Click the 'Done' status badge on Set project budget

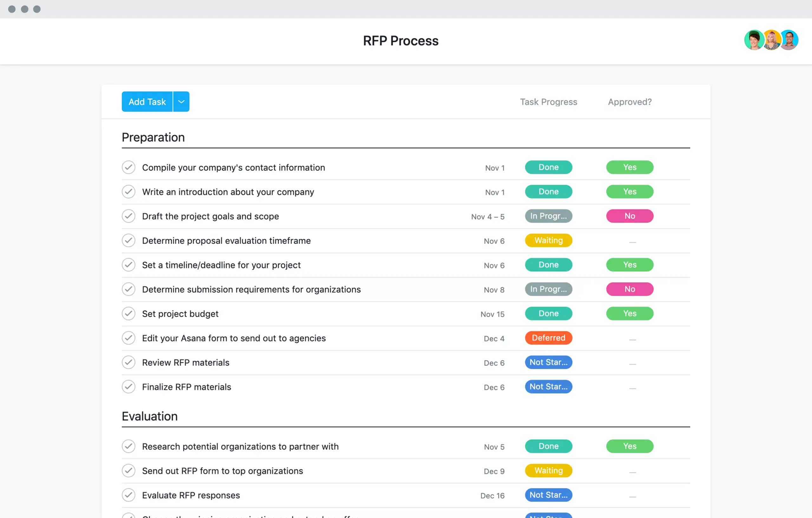tap(547, 313)
